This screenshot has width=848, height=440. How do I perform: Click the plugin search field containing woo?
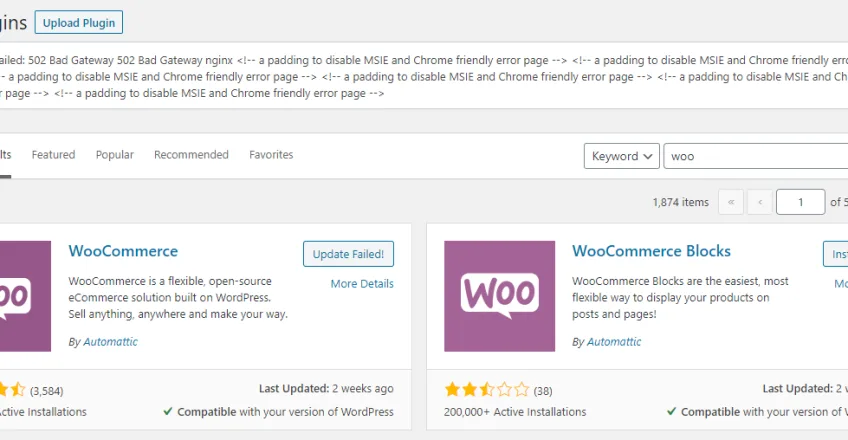756,156
